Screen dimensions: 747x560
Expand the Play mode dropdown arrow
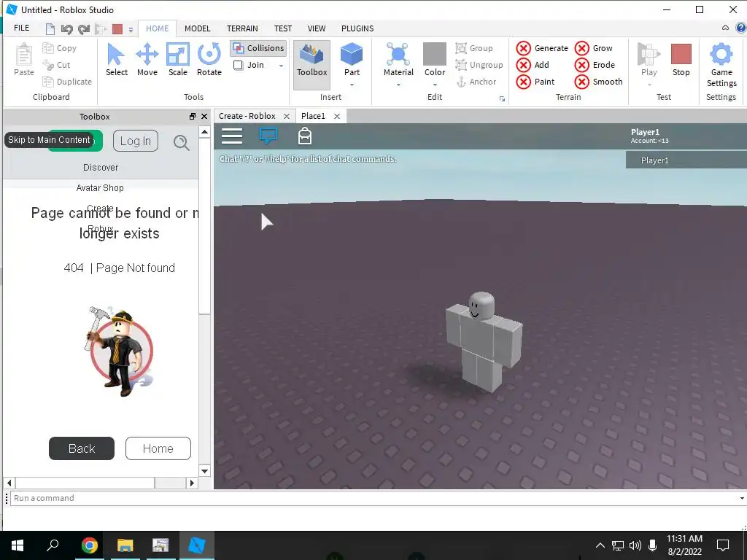coord(649,85)
